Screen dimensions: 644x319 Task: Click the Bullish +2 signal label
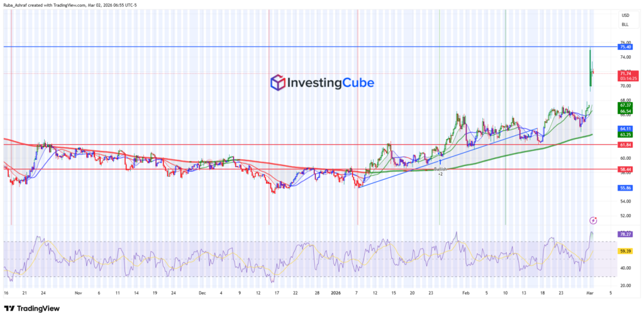(440, 171)
